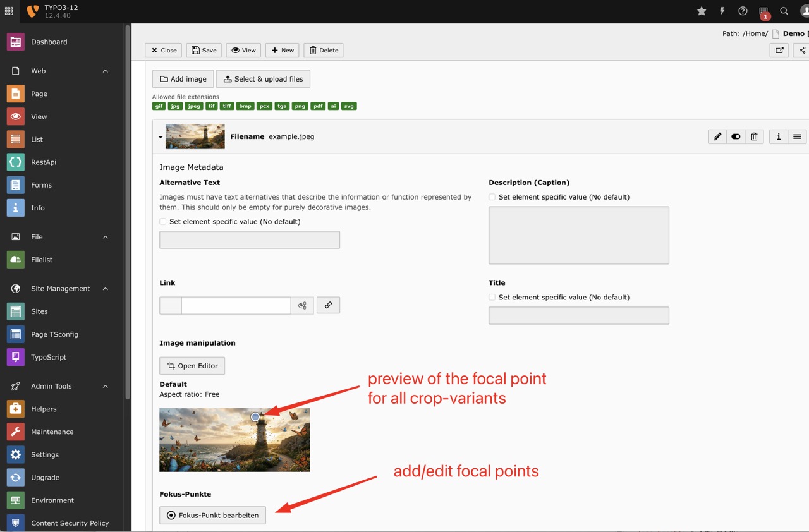Image resolution: width=809 pixels, height=532 pixels.
Task: Click Save in the document toolbar
Action: pos(204,50)
